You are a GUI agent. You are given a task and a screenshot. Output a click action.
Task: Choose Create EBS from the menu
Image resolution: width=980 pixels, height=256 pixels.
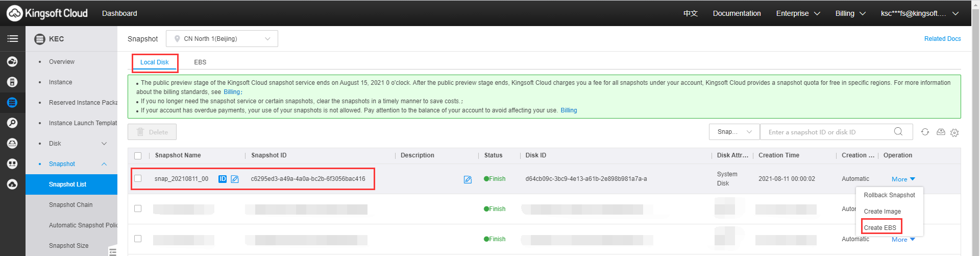(x=880, y=228)
